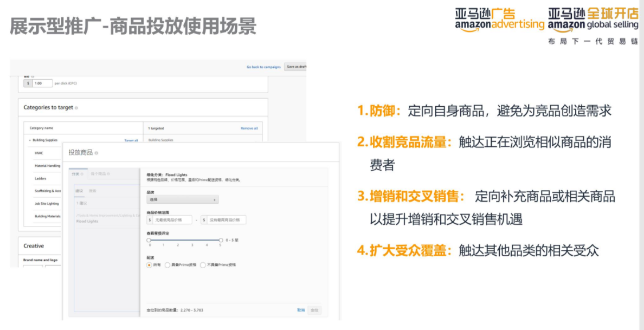Click the right handle of the star rating slider
This screenshot has height=330, width=644.
(x=221, y=240)
